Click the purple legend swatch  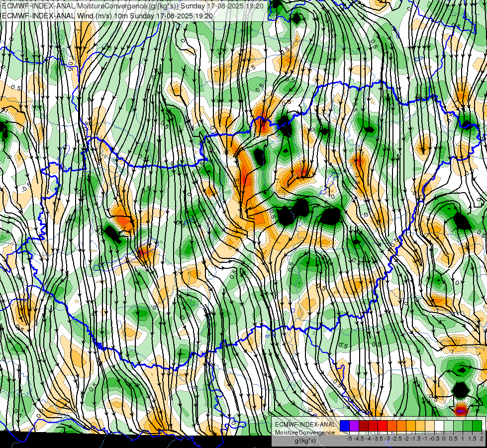coord(354,426)
